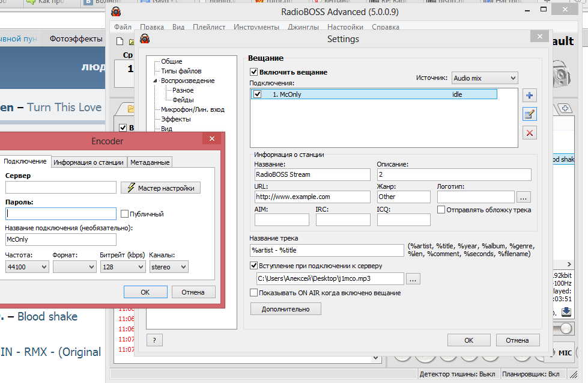The image size is (588, 383).
Task: Toggle the Включить вещание checkbox
Action: pyautogui.click(x=254, y=72)
